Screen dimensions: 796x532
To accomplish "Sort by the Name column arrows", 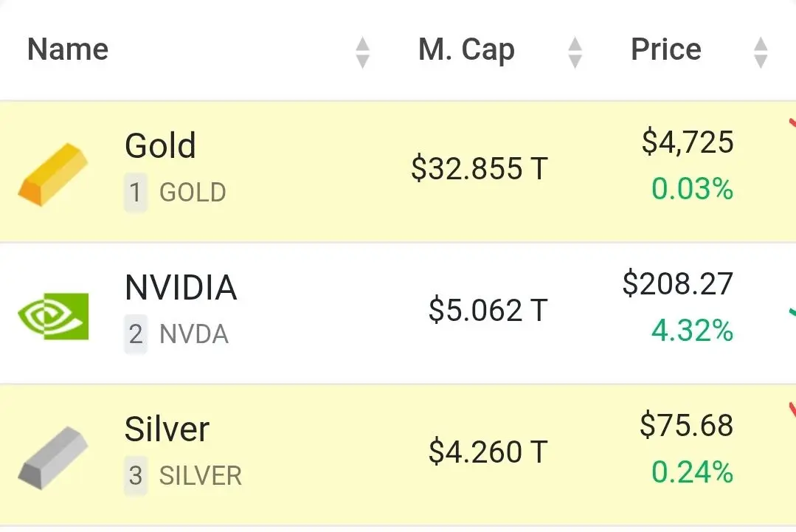I will (362, 52).
